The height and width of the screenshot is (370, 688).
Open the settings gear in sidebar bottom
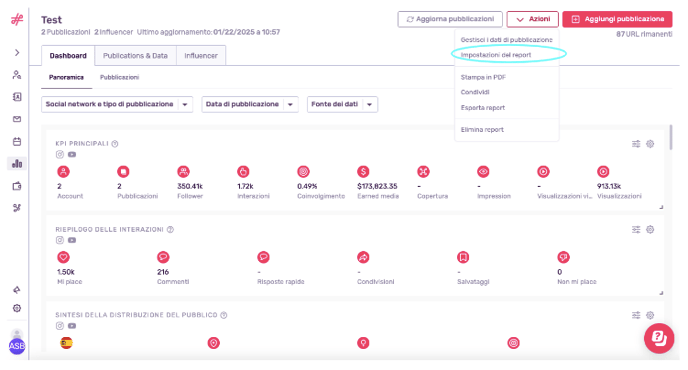coord(17,308)
